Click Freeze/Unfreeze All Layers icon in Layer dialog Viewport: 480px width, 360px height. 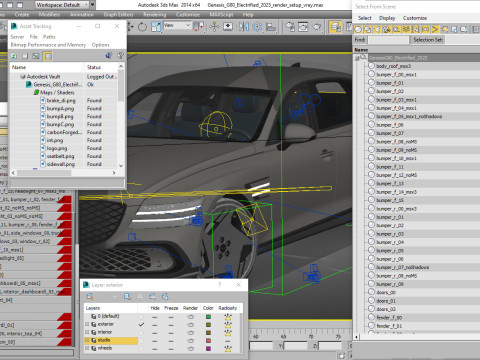165,296
